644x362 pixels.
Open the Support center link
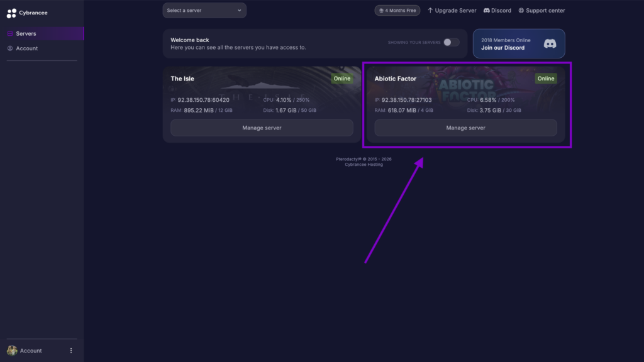[541, 10]
